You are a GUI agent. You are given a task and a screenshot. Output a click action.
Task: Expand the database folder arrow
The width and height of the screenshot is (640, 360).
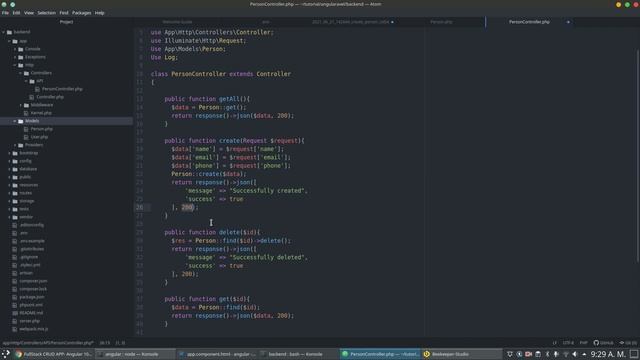pyautogui.click(x=9, y=169)
